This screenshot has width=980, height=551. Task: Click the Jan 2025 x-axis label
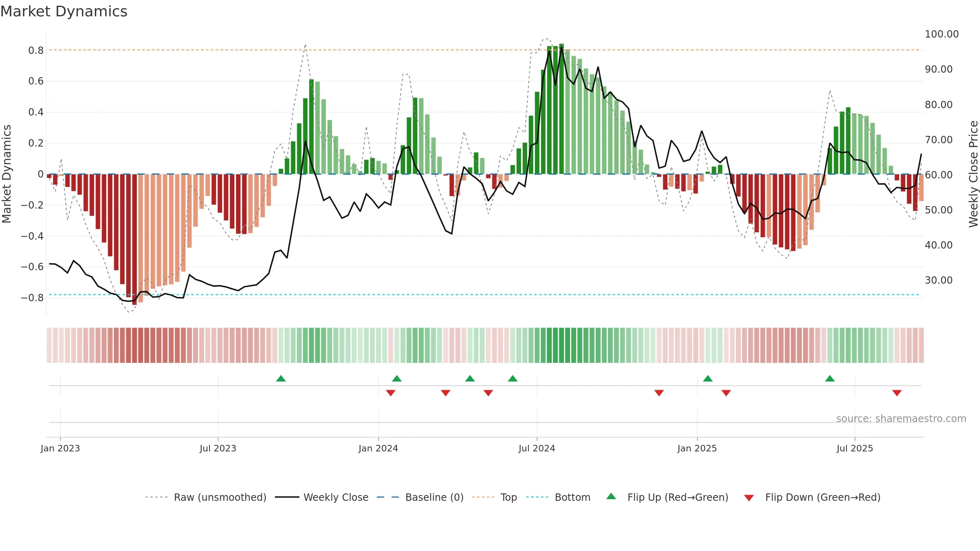coord(697,448)
